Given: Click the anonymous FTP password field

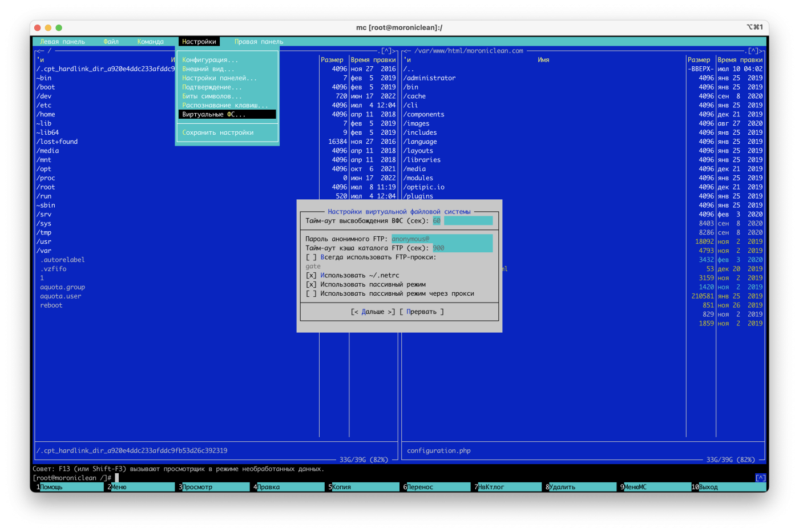Looking at the screenshot, I should (x=442, y=239).
